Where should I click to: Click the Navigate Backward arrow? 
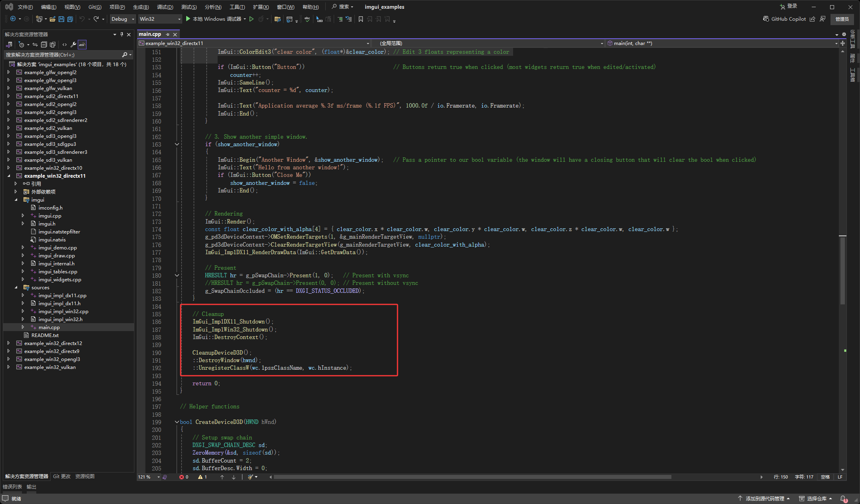click(13, 19)
